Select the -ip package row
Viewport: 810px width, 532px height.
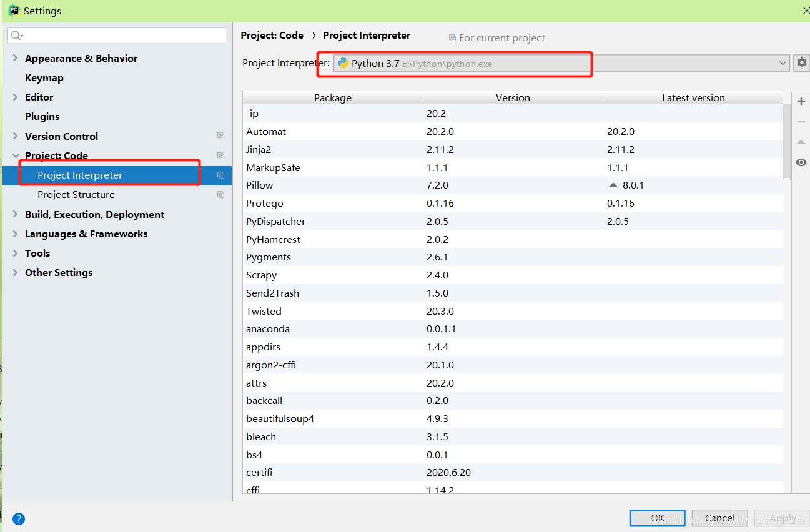[x=513, y=114]
